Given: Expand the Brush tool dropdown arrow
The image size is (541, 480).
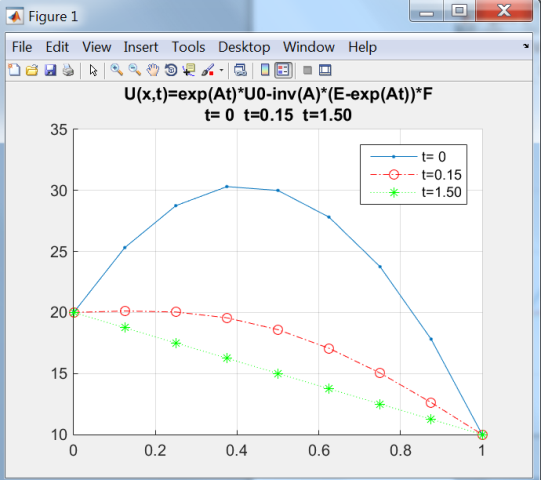Looking at the screenshot, I should point(222,70).
